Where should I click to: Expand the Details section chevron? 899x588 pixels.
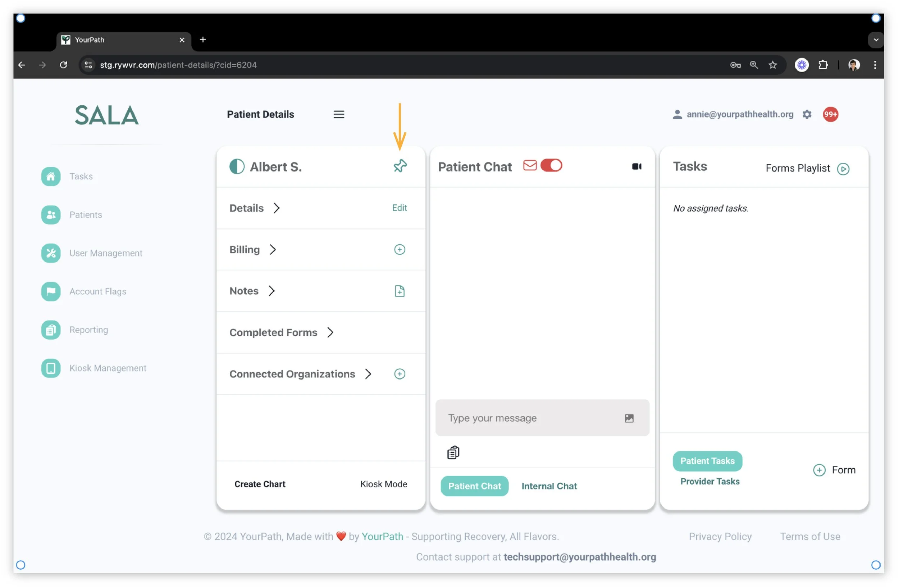(x=277, y=208)
